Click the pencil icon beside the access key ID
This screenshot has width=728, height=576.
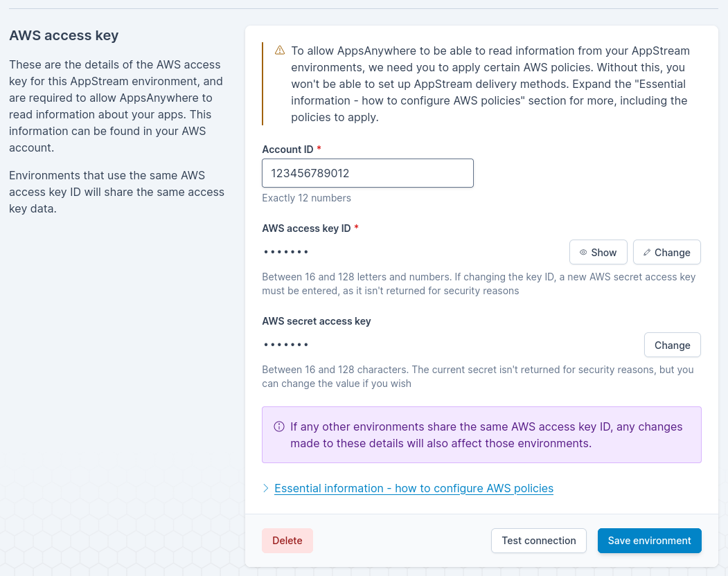647,253
